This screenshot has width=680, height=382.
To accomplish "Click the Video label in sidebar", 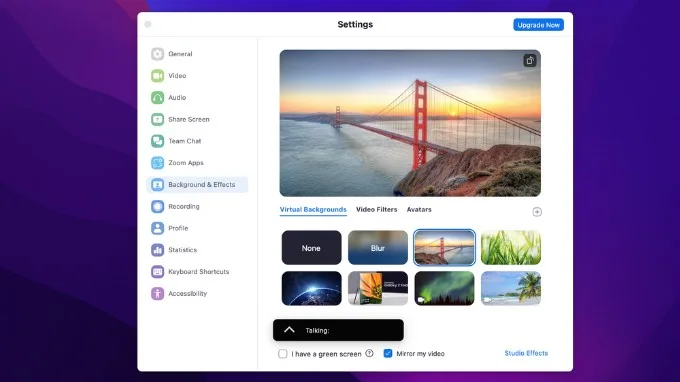I will pyautogui.click(x=177, y=75).
